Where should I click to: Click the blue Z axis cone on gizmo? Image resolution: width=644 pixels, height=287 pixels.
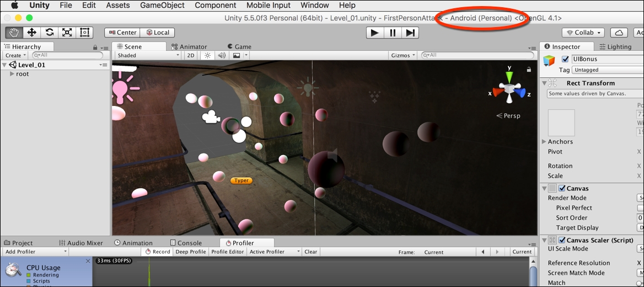(520, 93)
